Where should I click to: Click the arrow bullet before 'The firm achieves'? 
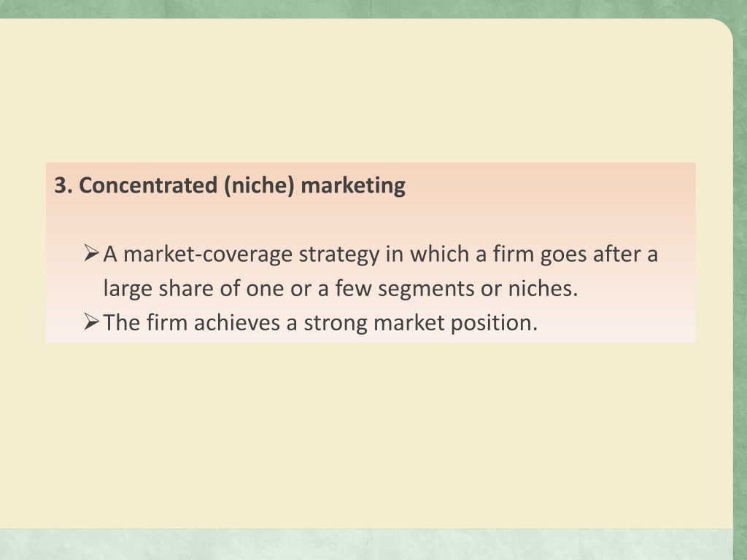91,322
